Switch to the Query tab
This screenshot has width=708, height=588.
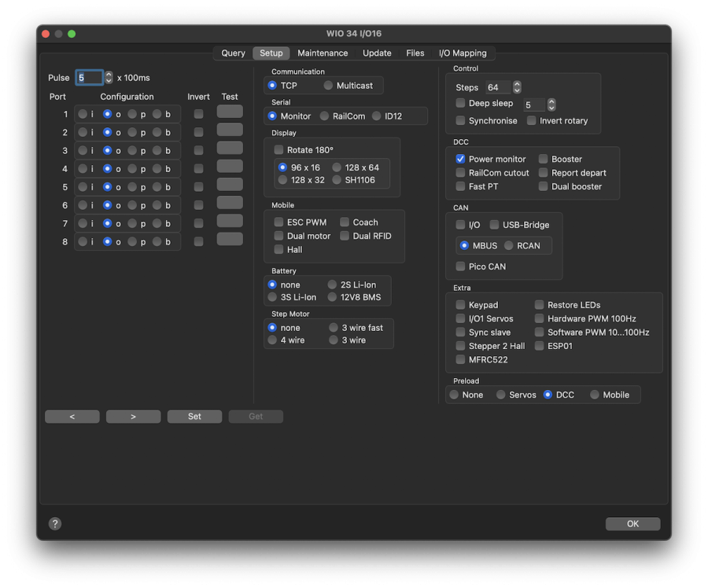tap(232, 53)
